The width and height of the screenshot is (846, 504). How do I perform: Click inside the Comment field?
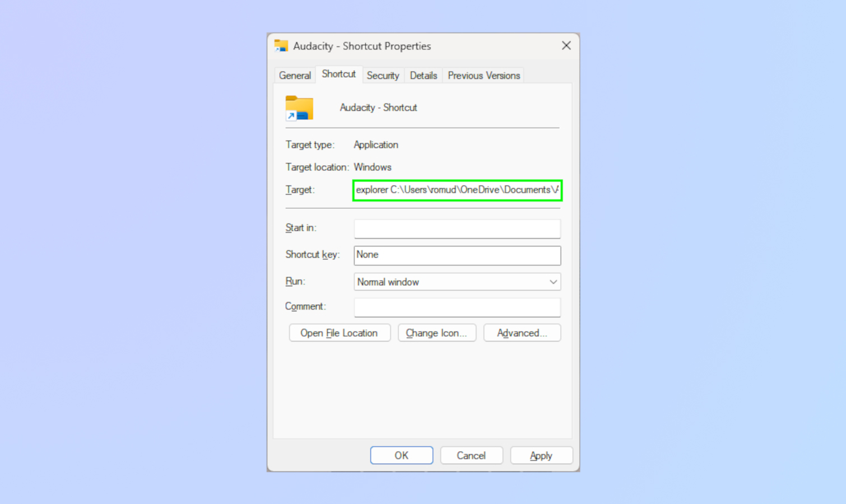point(457,307)
